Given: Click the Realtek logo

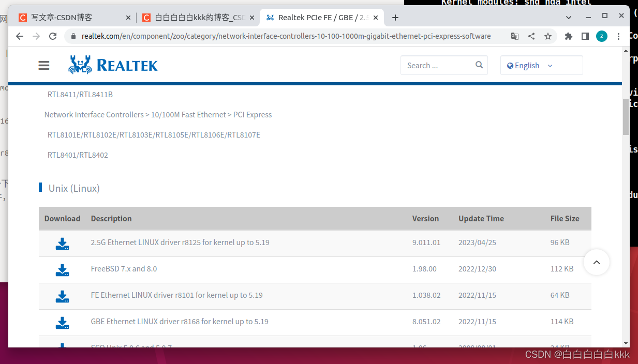Looking at the screenshot, I should click(x=113, y=65).
